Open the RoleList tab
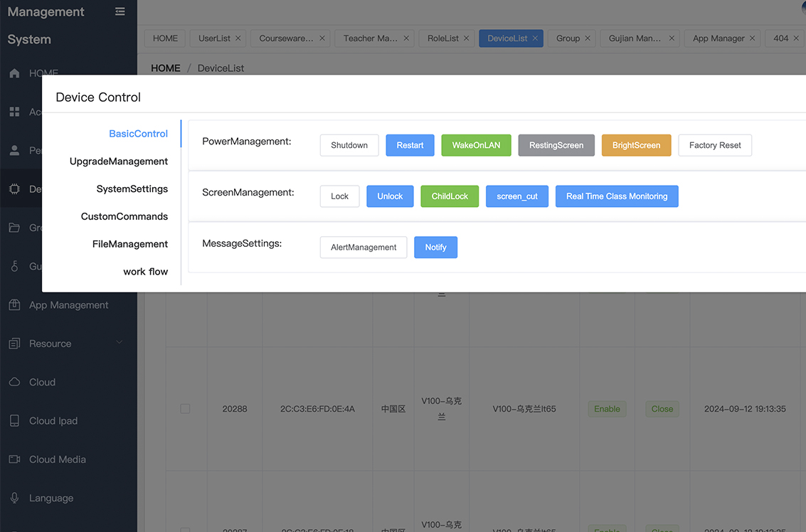806x532 pixels. coord(442,38)
